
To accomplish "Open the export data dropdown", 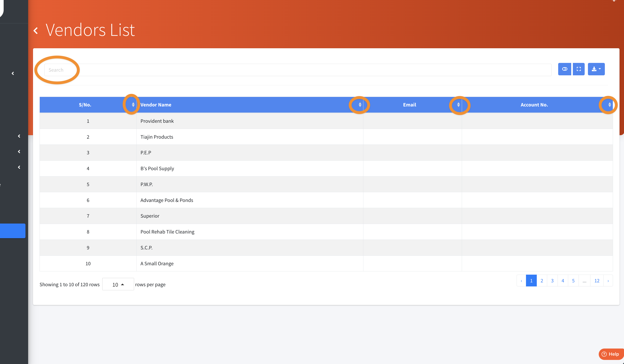I will (596, 69).
